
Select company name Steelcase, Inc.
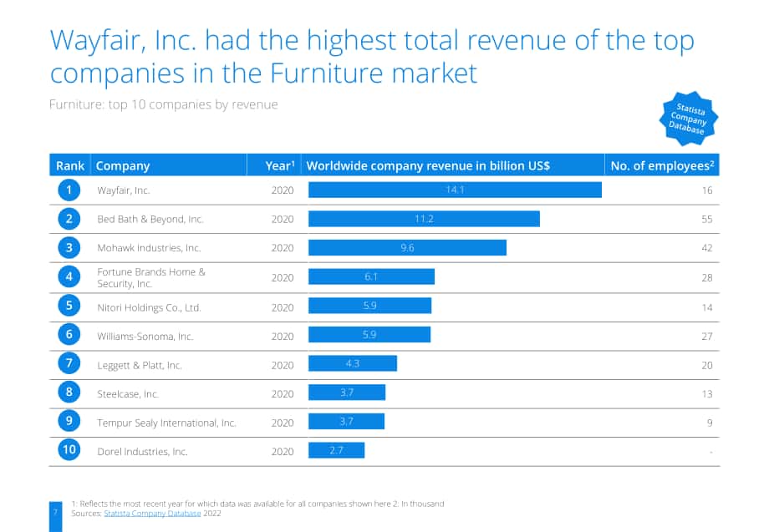tap(128, 394)
